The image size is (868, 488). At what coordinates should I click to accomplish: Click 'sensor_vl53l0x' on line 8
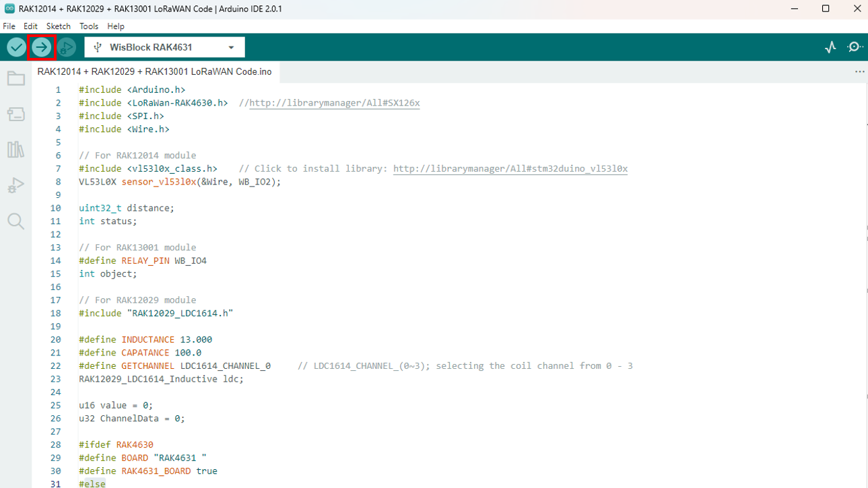click(159, 182)
